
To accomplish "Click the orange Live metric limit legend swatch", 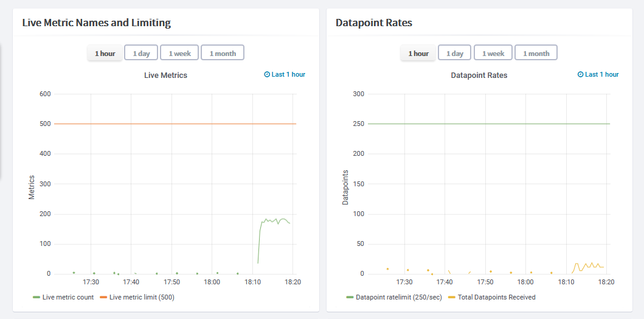I will click(103, 297).
